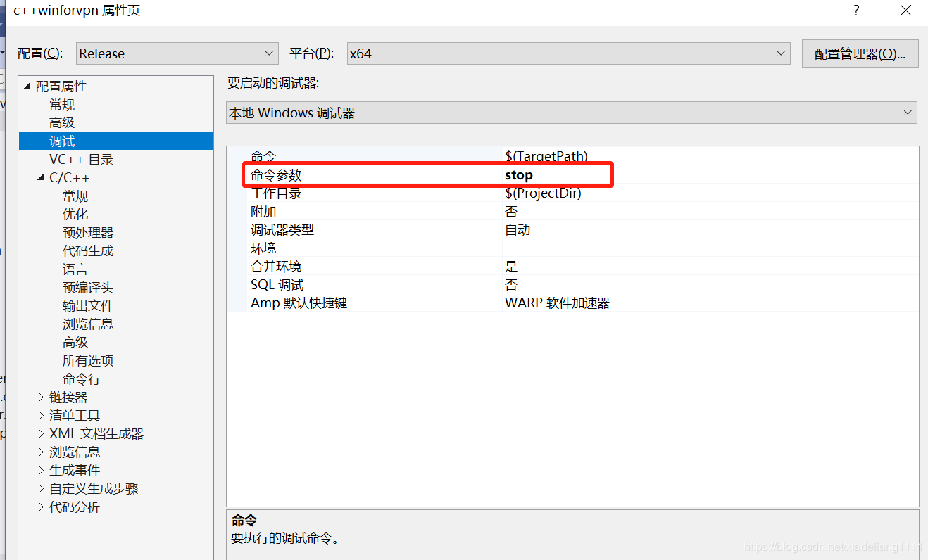Open the 预编译头 settings page
The image size is (928, 560).
(x=87, y=287)
